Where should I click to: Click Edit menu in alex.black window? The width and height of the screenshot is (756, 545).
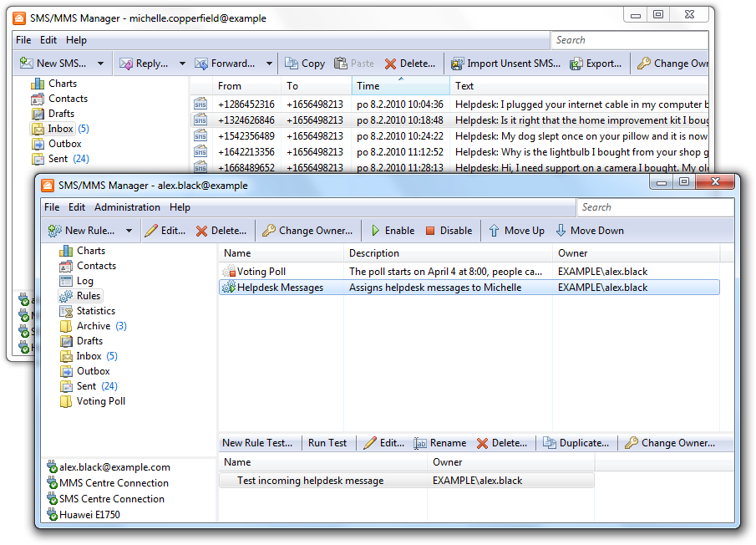pos(77,207)
